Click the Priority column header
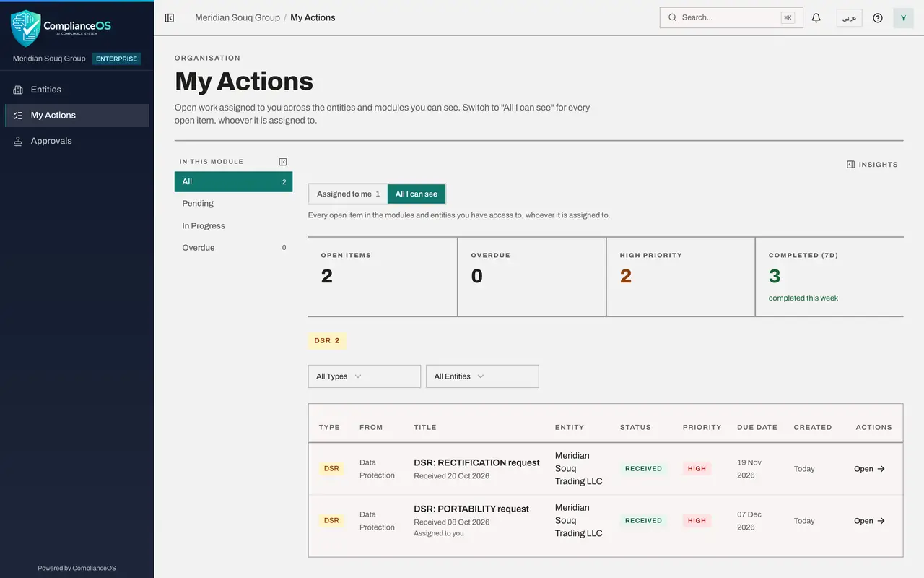The height and width of the screenshot is (578, 924). point(702,428)
